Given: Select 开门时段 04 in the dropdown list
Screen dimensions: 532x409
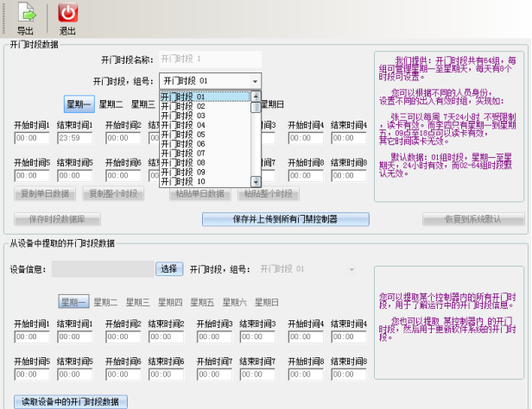Looking at the screenshot, I should click(205, 125).
